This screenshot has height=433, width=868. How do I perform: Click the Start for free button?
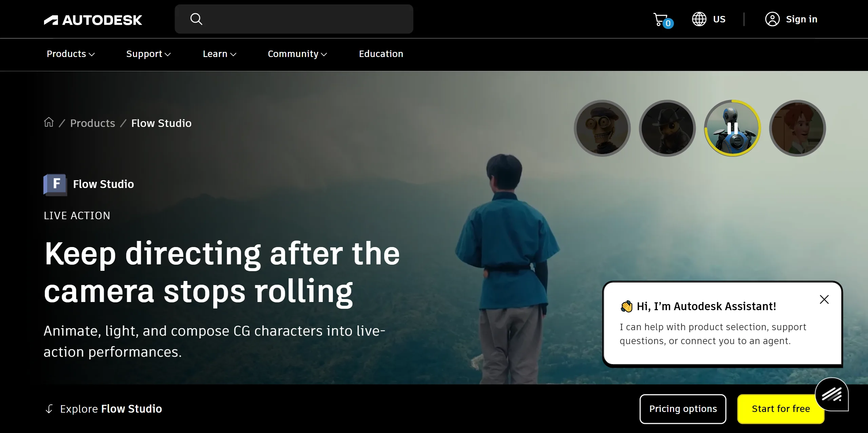tap(781, 409)
